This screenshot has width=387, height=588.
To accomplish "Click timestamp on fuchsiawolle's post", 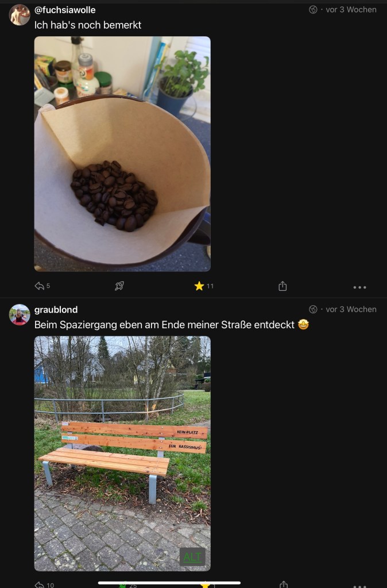I will (x=351, y=10).
